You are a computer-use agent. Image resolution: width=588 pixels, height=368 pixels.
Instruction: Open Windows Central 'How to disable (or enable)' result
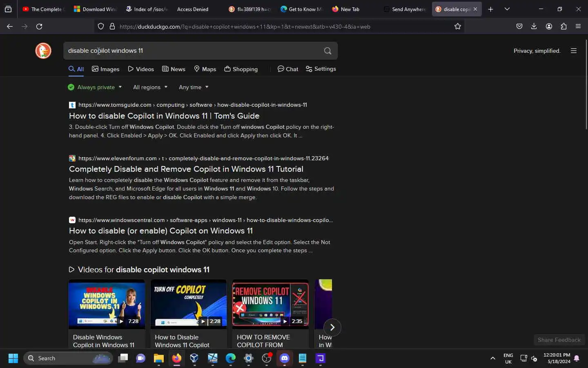161,231
